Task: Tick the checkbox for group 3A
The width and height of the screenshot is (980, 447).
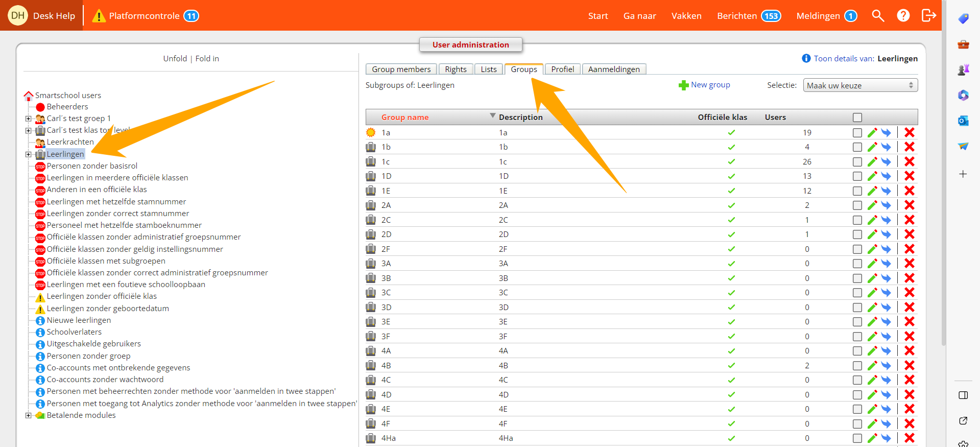Action: click(857, 264)
